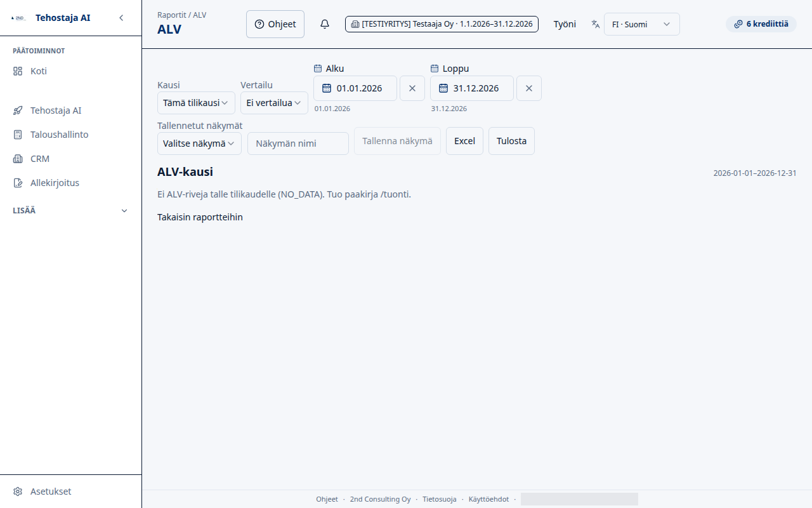Open the notifications bell

[325, 24]
